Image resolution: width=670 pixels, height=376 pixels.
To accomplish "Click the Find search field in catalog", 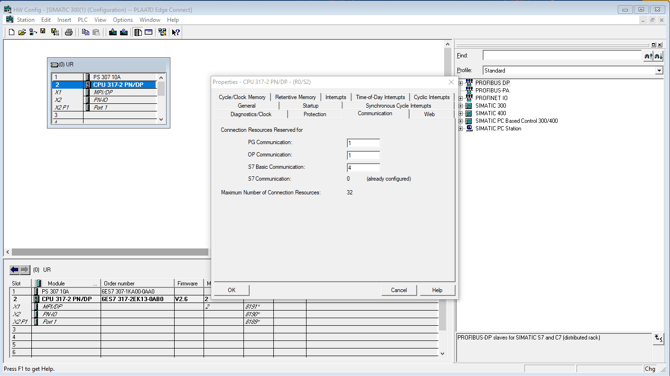I will tap(562, 56).
